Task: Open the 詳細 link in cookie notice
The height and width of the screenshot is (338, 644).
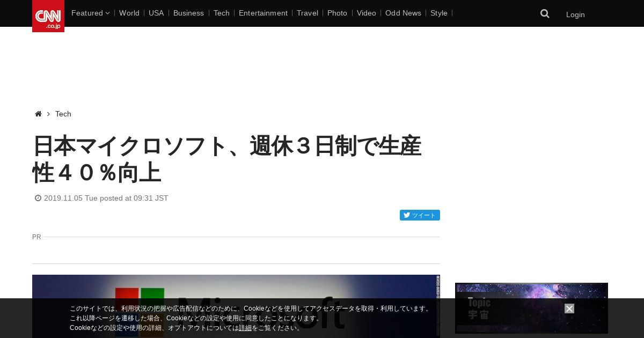Action: click(x=245, y=328)
